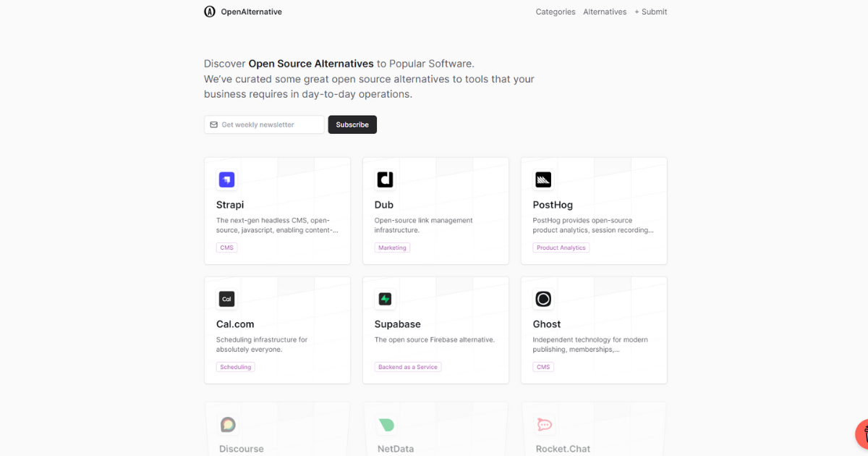Screen dimensions: 868x456
Task: Open the Product Analytics tag
Action: pyautogui.click(x=561, y=247)
